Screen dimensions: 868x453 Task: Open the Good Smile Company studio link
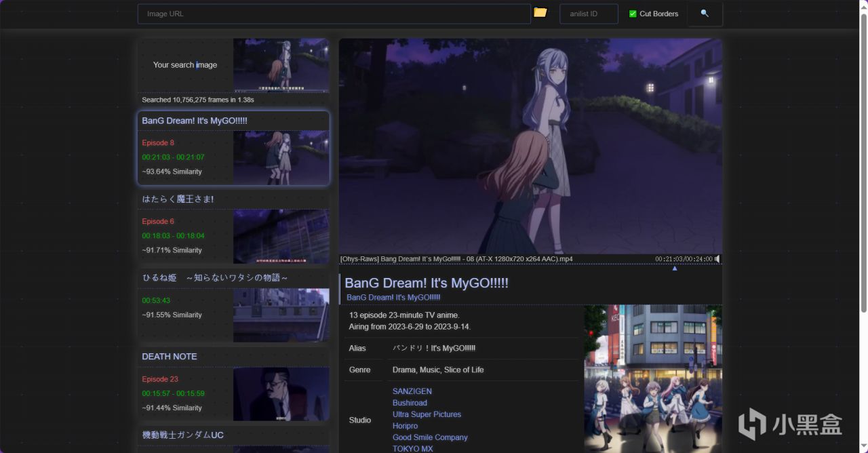[430, 437]
